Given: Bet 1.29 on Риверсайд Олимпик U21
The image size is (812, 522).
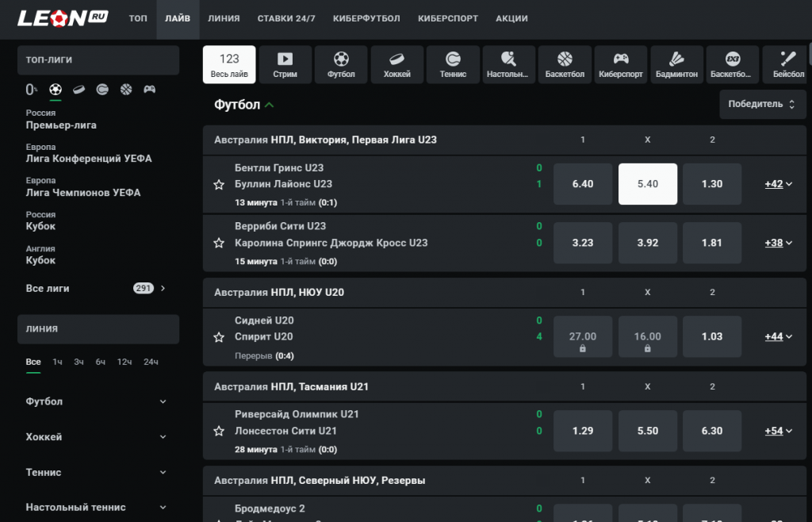Looking at the screenshot, I should (583, 431).
